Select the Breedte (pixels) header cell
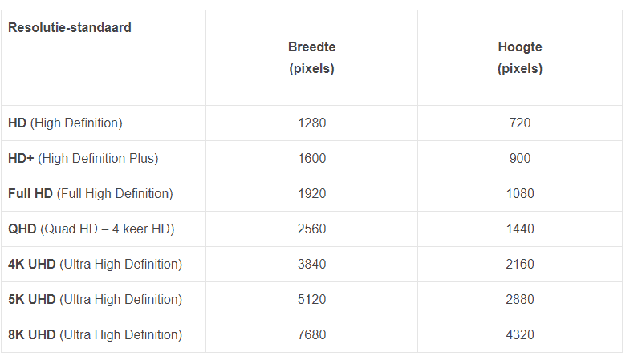 click(x=311, y=58)
